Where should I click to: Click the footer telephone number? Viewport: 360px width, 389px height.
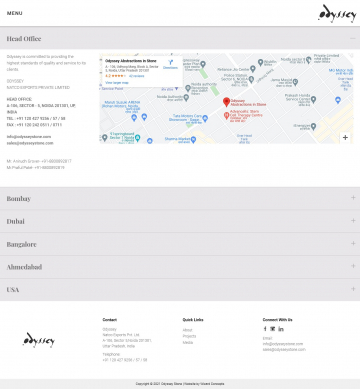tap(125, 360)
